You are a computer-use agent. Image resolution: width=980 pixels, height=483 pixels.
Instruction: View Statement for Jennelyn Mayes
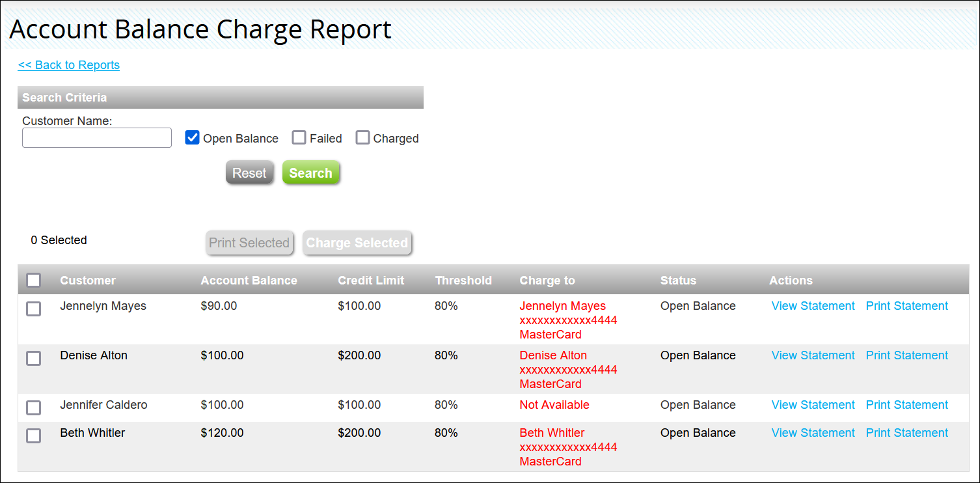point(813,306)
